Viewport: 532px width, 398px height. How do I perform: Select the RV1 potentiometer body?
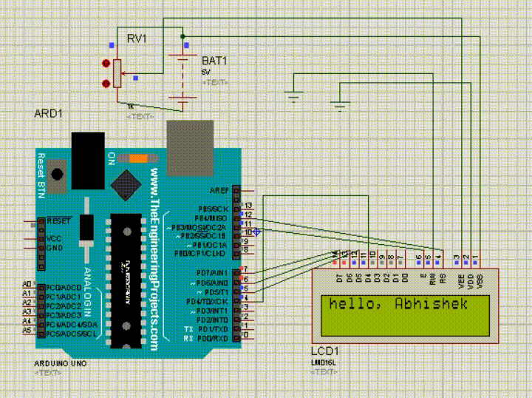tap(117, 73)
